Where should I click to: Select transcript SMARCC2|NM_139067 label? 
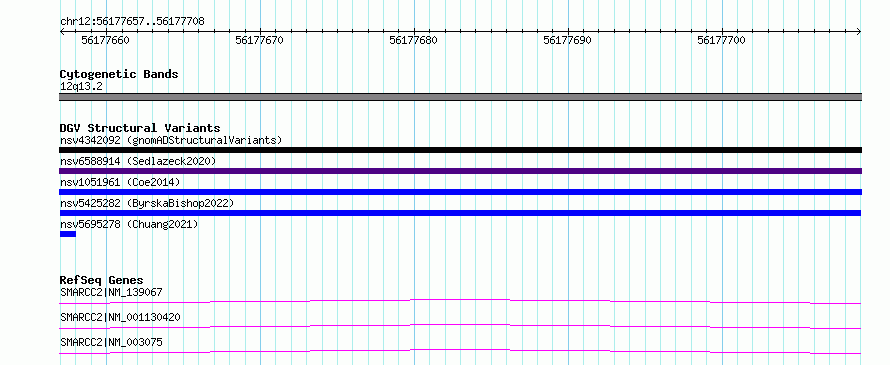(111, 292)
